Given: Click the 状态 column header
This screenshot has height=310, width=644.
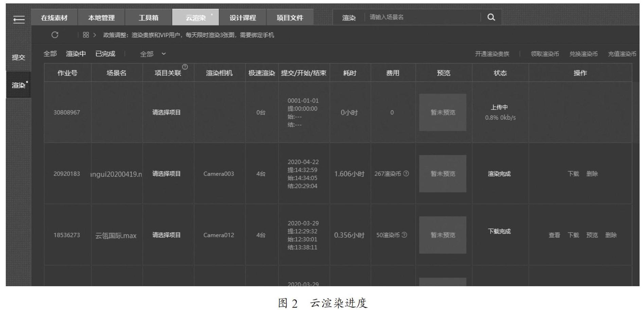Looking at the screenshot, I should click(500, 73).
